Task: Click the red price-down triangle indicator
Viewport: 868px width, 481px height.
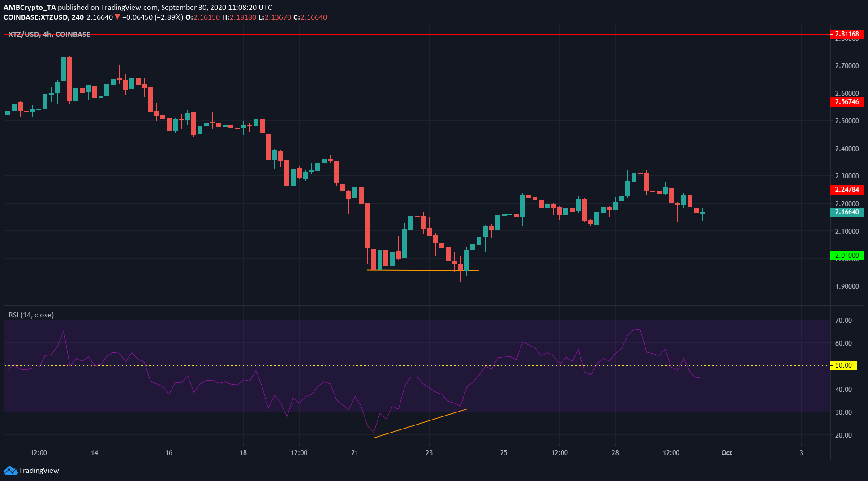Action: tap(118, 17)
